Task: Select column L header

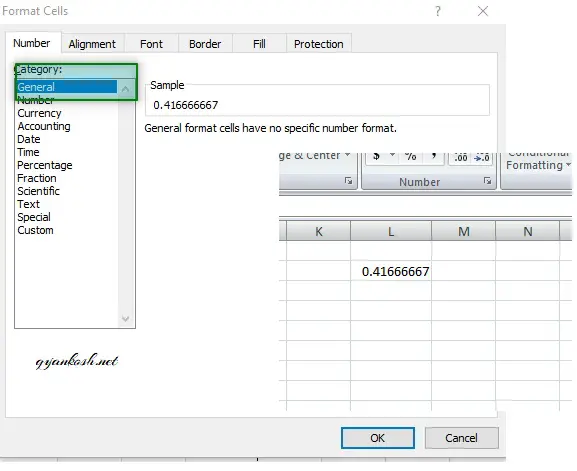Action: [x=391, y=232]
